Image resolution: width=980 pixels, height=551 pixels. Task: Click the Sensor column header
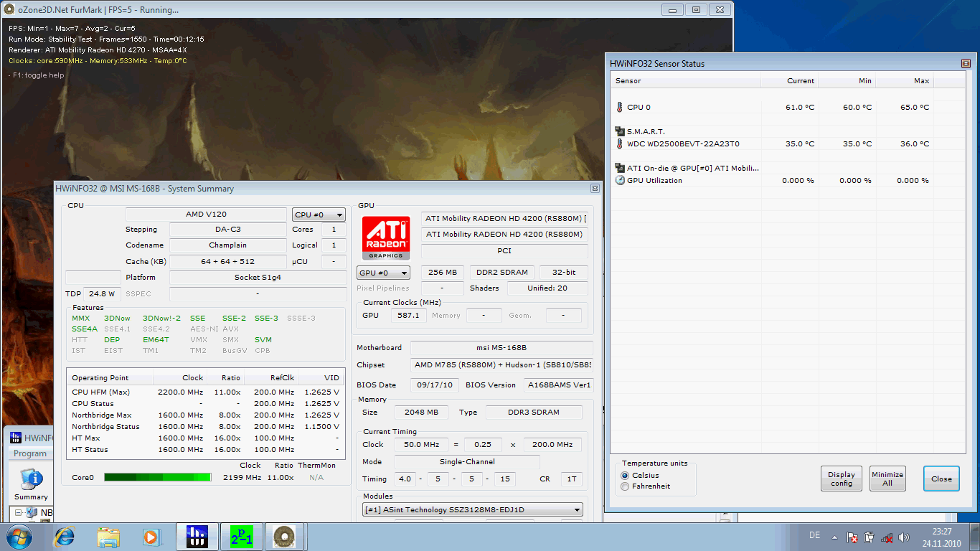point(686,81)
